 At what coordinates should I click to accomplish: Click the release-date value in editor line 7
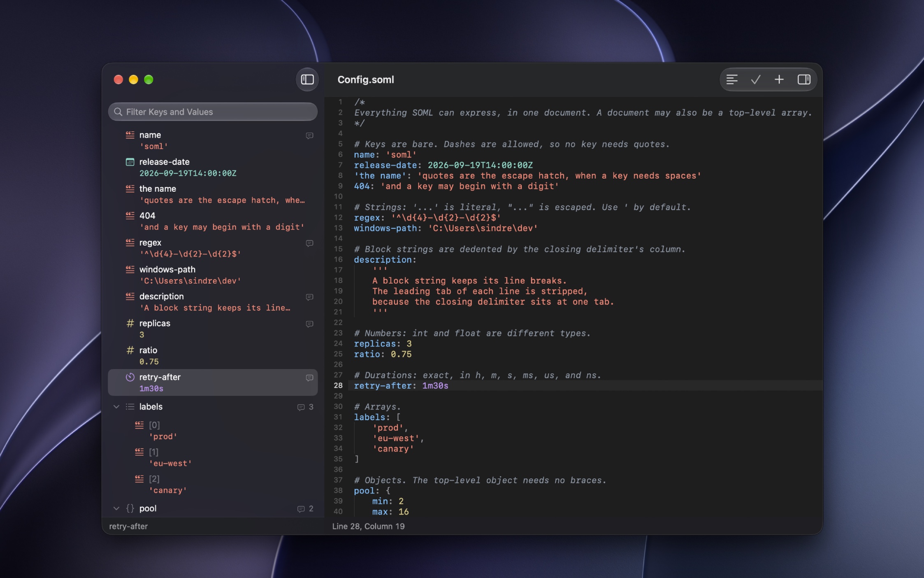(480, 165)
